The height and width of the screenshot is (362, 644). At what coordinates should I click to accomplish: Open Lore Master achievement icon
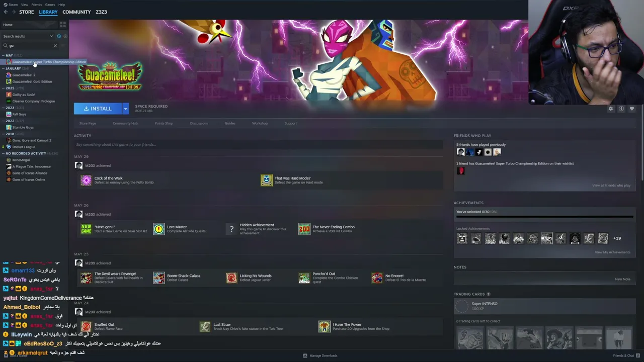(158, 229)
